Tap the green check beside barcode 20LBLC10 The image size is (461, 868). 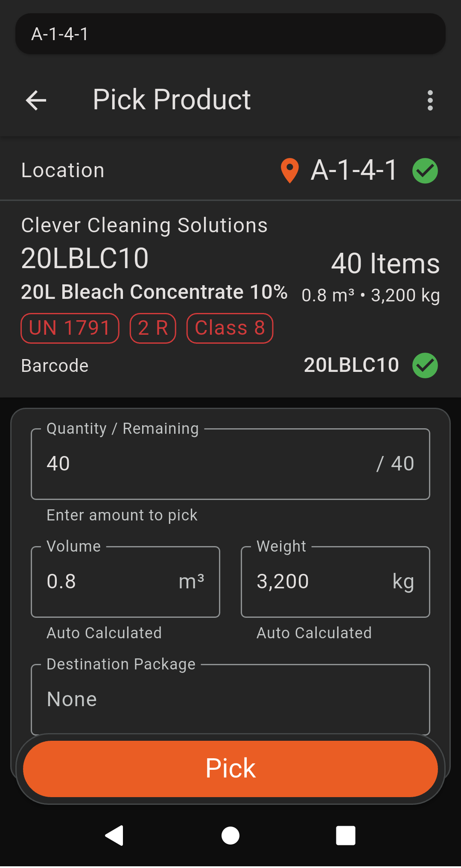(x=425, y=365)
